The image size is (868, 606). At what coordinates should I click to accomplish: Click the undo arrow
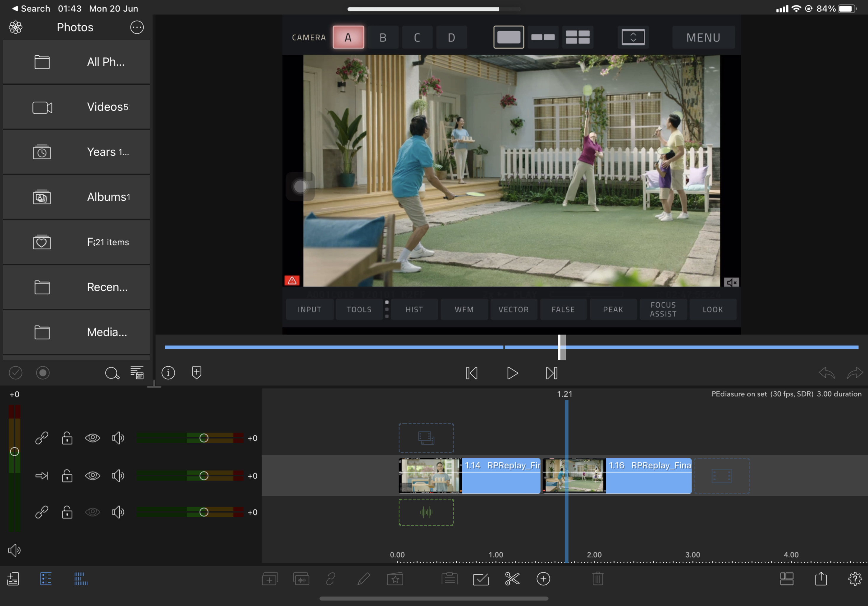827,373
